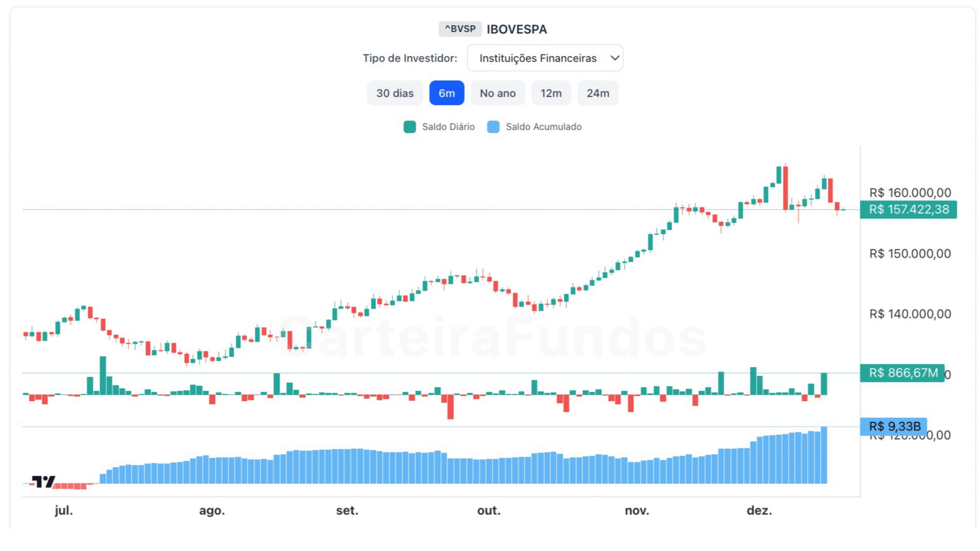Select the 6m period
This screenshot has height=551, width=980.
[446, 93]
